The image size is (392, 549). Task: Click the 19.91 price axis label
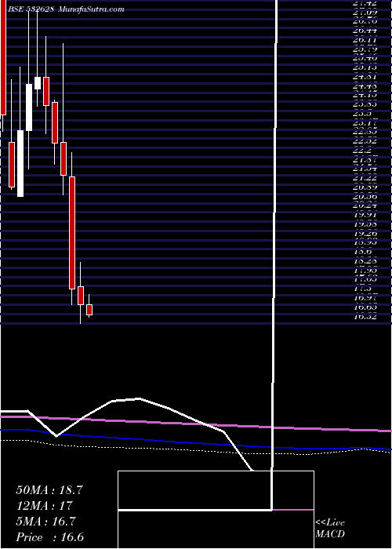pyautogui.click(x=365, y=215)
